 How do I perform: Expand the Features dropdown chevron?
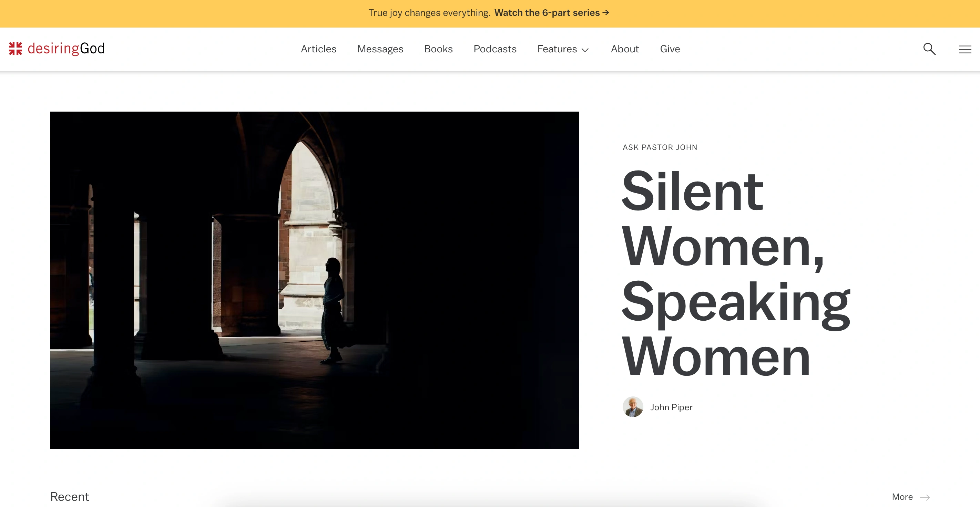point(585,50)
